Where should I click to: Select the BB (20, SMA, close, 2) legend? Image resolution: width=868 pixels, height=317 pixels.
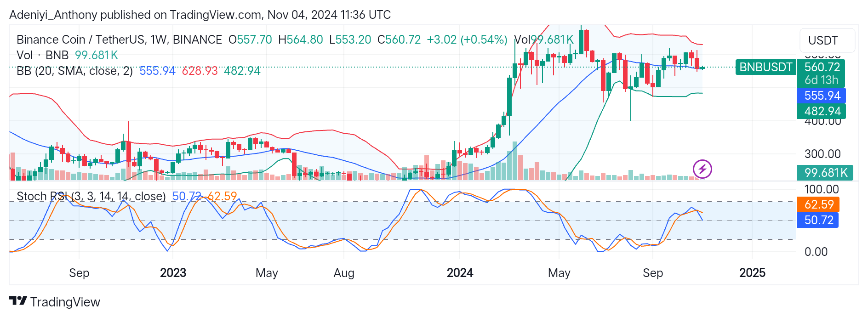coord(75,71)
